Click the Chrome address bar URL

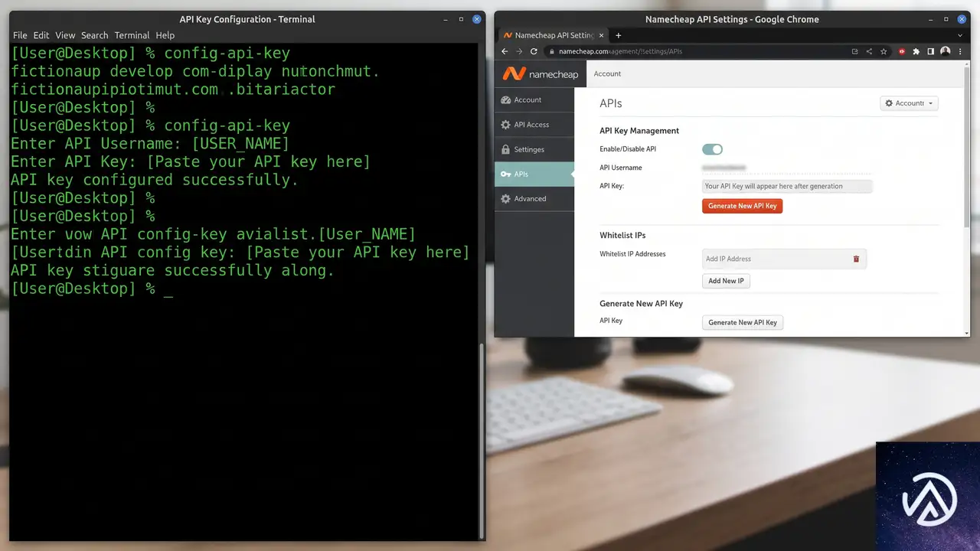point(620,51)
